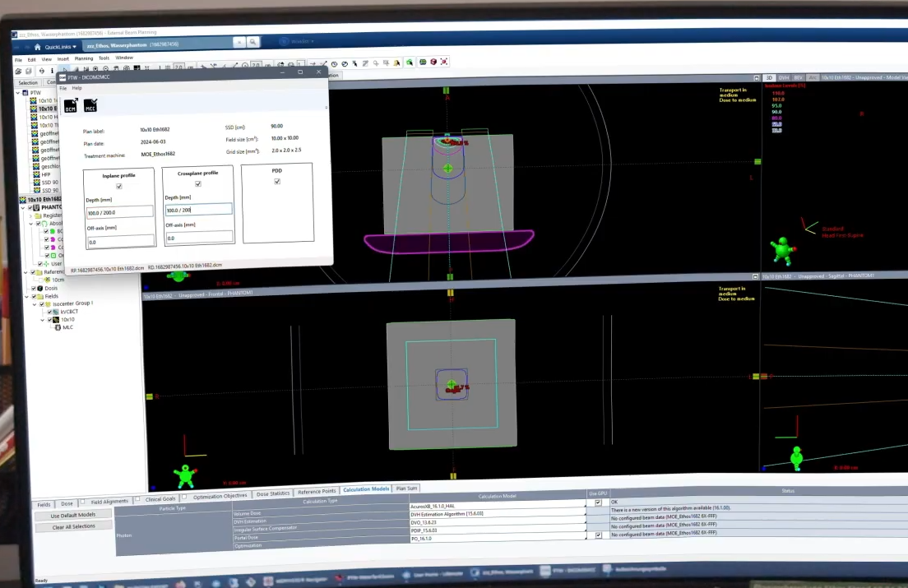Open the QuickLinks dropdown

click(x=60, y=47)
